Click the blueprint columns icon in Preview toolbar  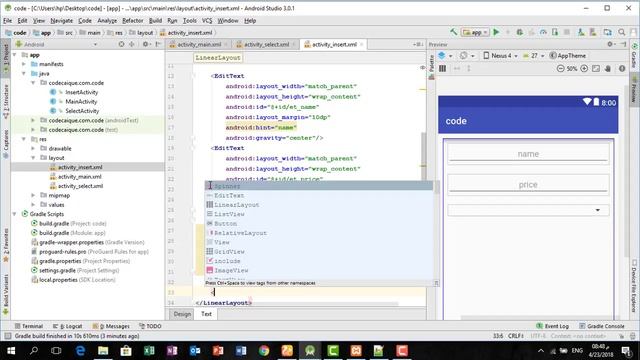(442, 69)
